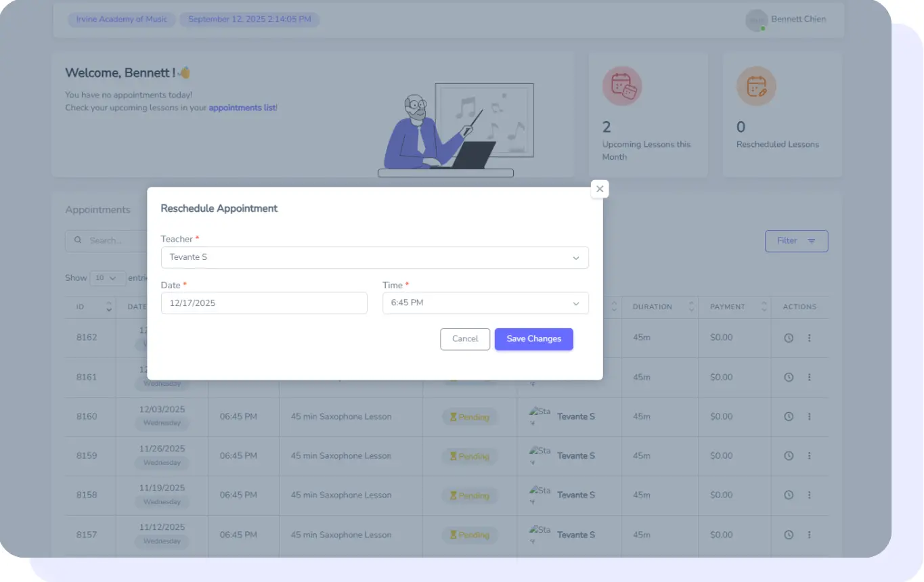Close the Reschedule Appointment dialog
The width and height of the screenshot is (924, 582).
coord(599,189)
